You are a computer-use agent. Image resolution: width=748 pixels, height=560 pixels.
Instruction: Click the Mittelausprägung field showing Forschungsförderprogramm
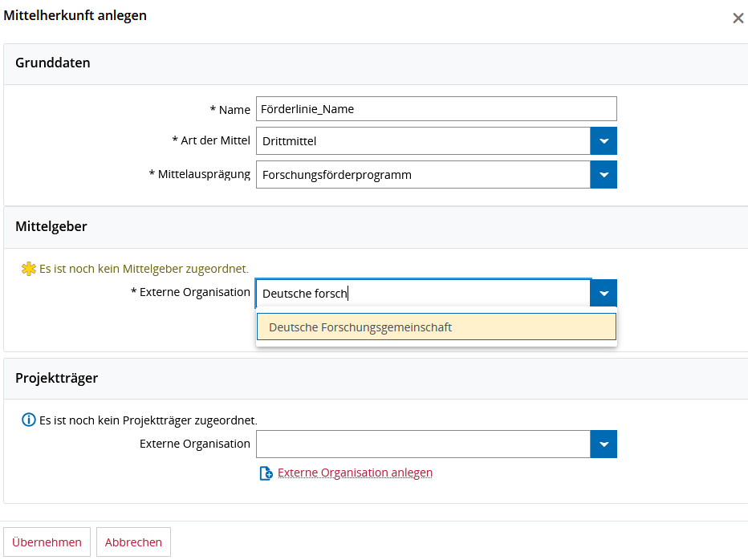(x=423, y=175)
